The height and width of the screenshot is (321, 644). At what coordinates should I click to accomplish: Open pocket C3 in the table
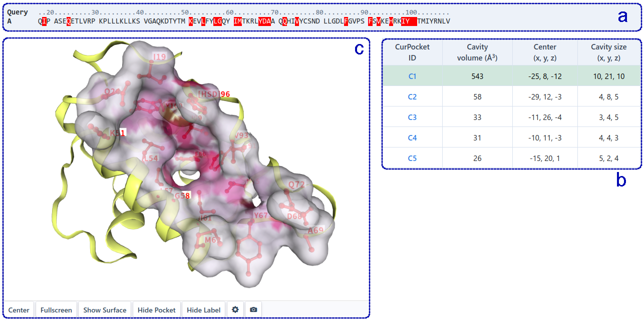pos(412,117)
